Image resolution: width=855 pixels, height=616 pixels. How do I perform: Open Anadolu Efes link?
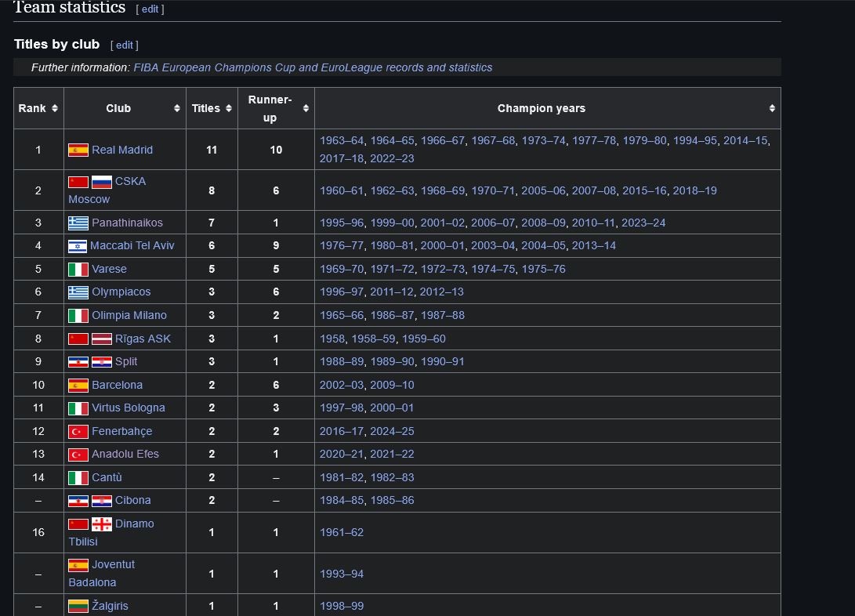(x=125, y=455)
